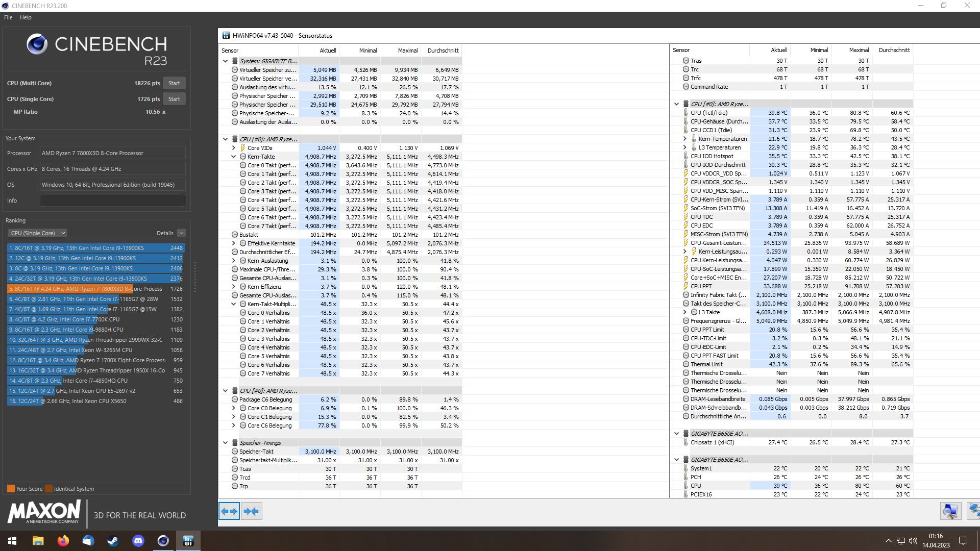Click the lightning icon beside CPU PPT
Image resolution: width=980 pixels, height=551 pixels.
pos(685,286)
